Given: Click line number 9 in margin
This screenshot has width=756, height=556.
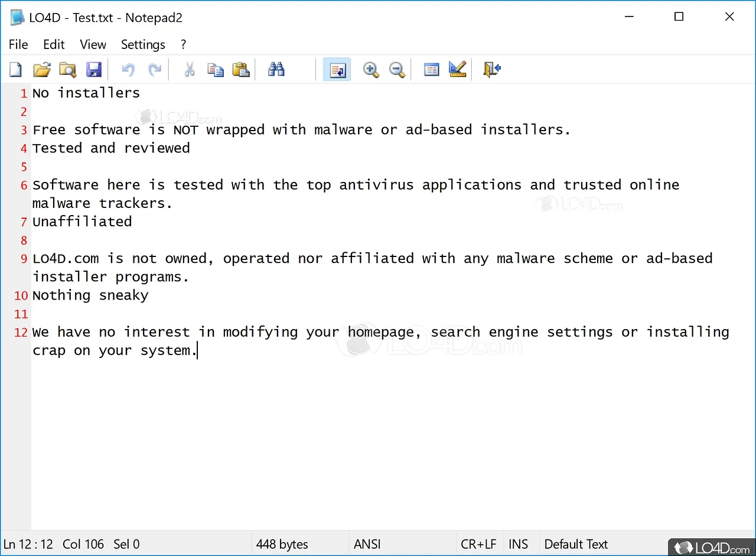Looking at the screenshot, I should coord(24,259).
